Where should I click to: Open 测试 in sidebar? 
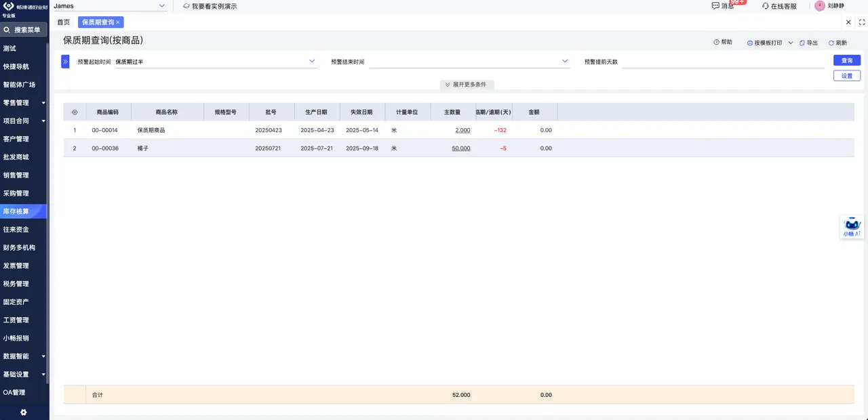(9, 49)
